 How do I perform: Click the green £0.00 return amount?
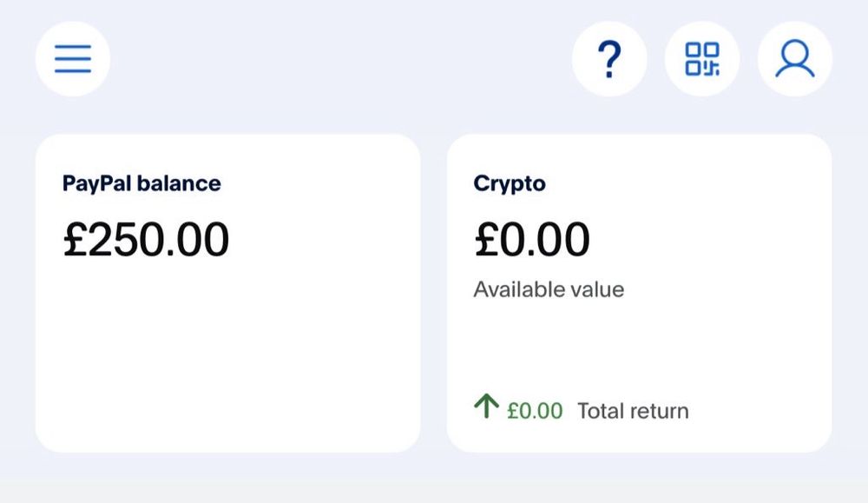coord(535,411)
